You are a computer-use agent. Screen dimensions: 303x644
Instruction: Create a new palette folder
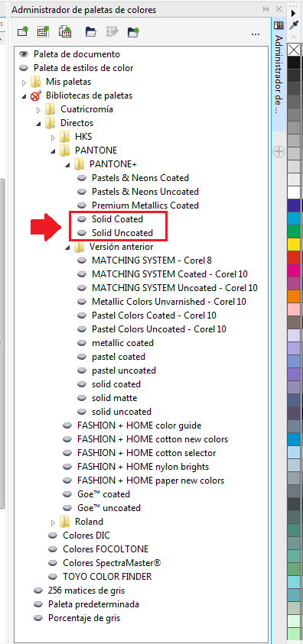(133, 31)
